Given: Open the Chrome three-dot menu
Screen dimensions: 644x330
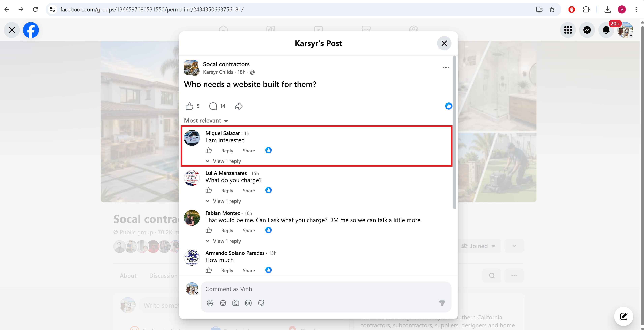Looking at the screenshot, I should [636, 9].
